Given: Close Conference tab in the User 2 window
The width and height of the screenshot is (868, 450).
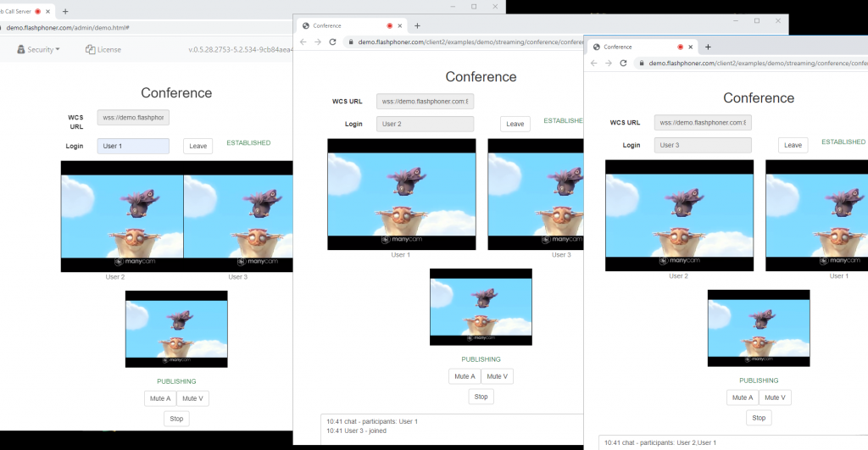Looking at the screenshot, I should [x=400, y=25].
